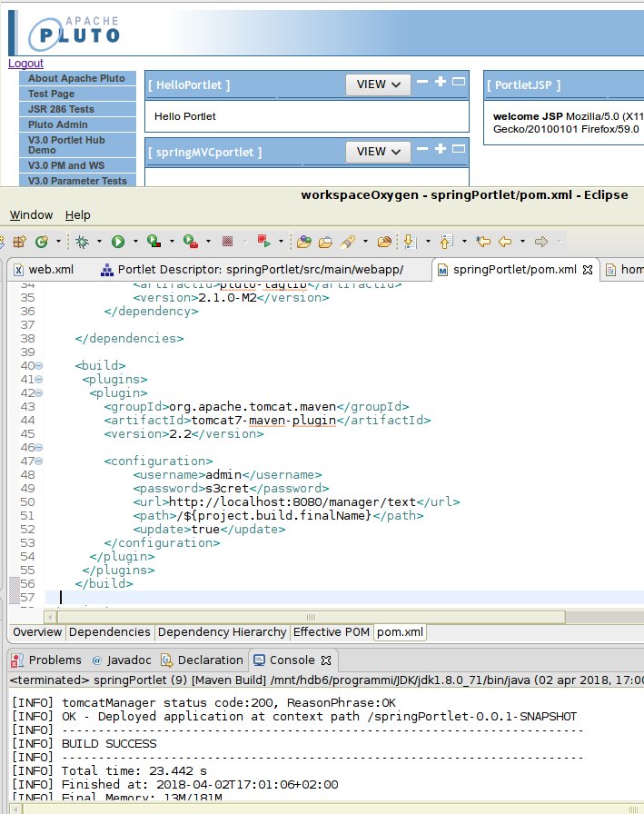Close the springPortlet/pom.xml editor tab

pyautogui.click(x=588, y=270)
